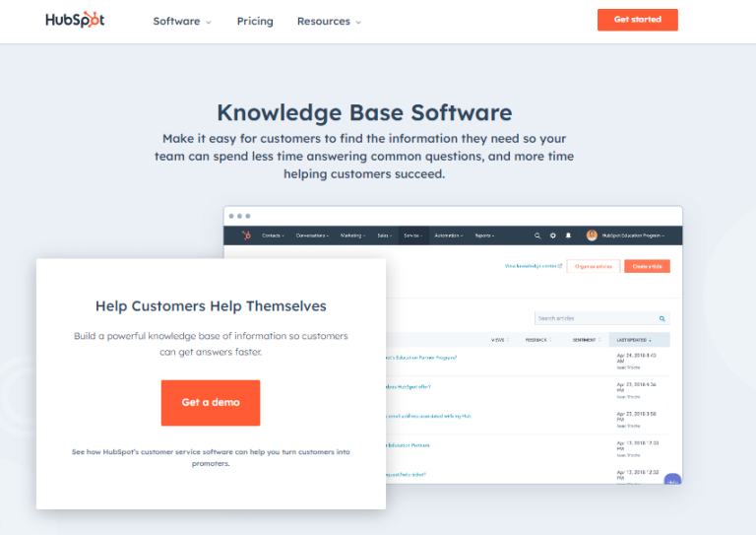756x535 pixels.
Task: Expand the Resources dropdown menu
Action: coord(329,22)
